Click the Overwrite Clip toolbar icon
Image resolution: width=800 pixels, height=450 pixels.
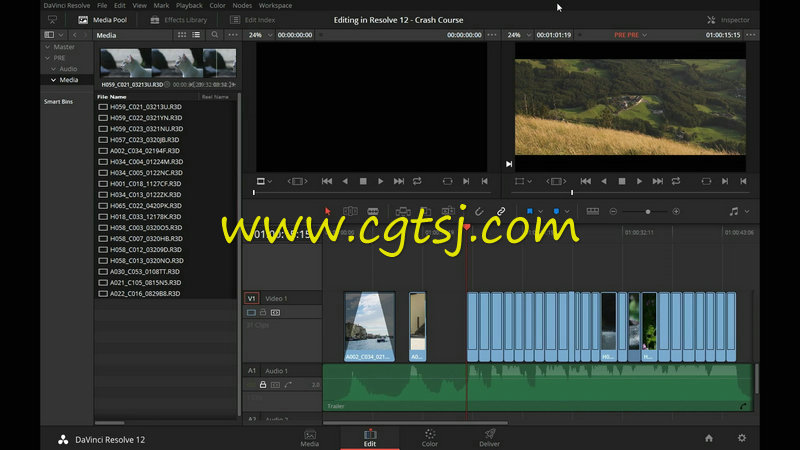[x=425, y=211]
